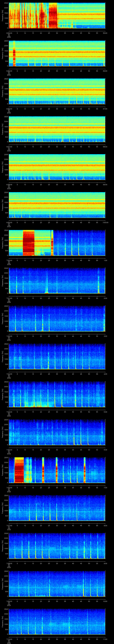
Task: Click the '58:00' end time label
Action: point(105,147)
